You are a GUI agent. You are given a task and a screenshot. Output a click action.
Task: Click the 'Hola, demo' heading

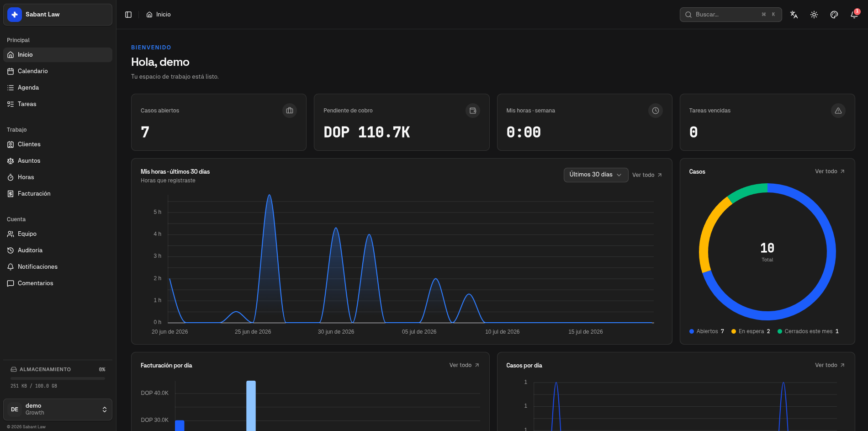point(160,62)
